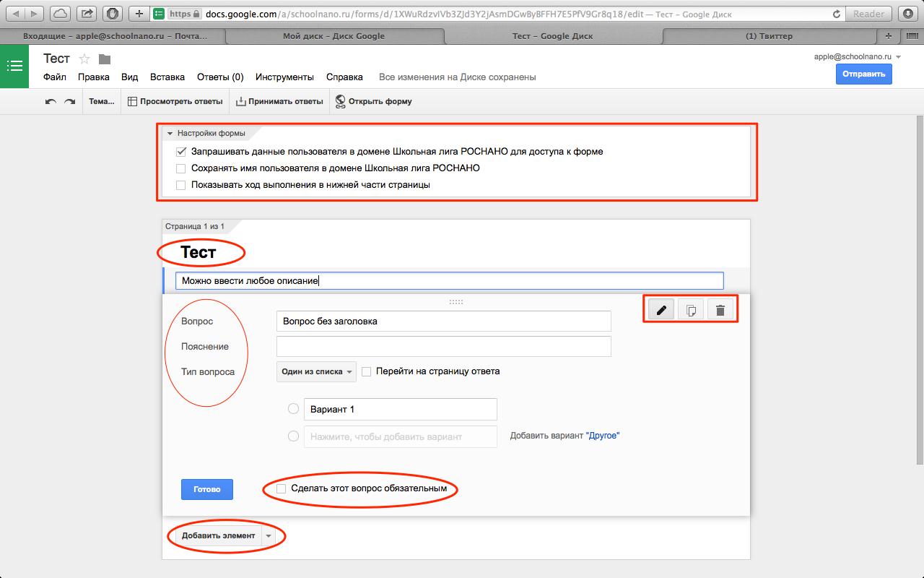
Task: Click the drag handle above the question
Action: [x=456, y=301]
